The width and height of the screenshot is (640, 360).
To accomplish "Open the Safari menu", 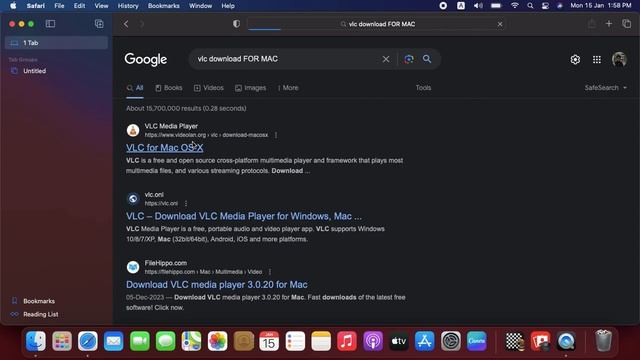I will pyautogui.click(x=36, y=6).
